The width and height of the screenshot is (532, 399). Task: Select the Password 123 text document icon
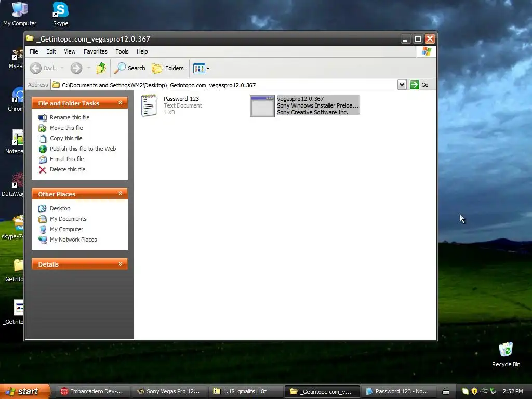tap(149, 105)
